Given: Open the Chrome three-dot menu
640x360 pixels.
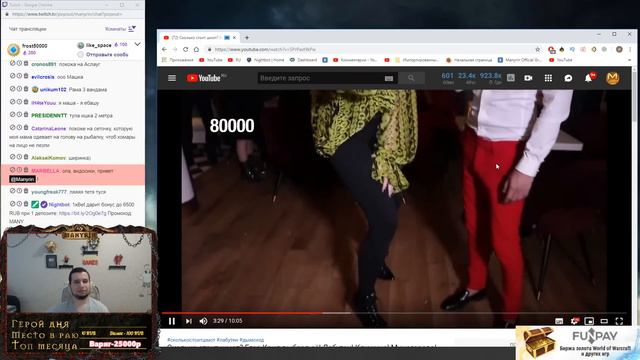Looking at the screenshot, I should coord(629,49).
